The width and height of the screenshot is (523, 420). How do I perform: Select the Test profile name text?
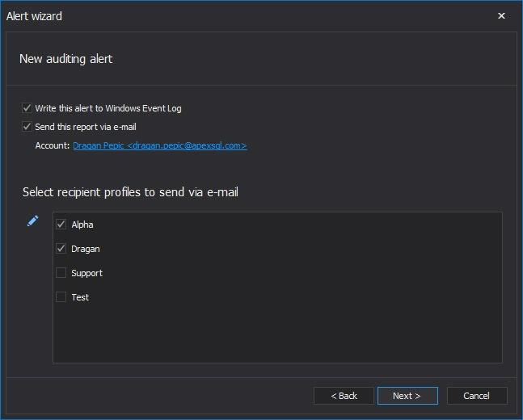tap(80, 297)
